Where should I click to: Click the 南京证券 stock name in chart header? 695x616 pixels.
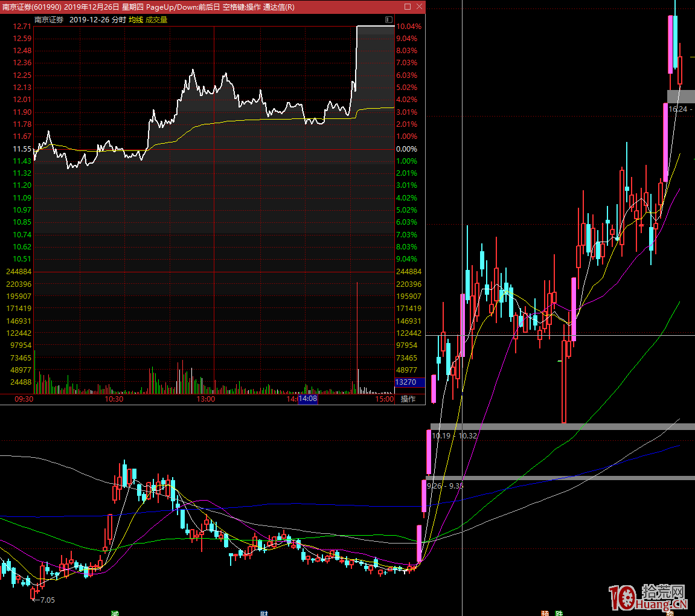[x=49, y=20]
